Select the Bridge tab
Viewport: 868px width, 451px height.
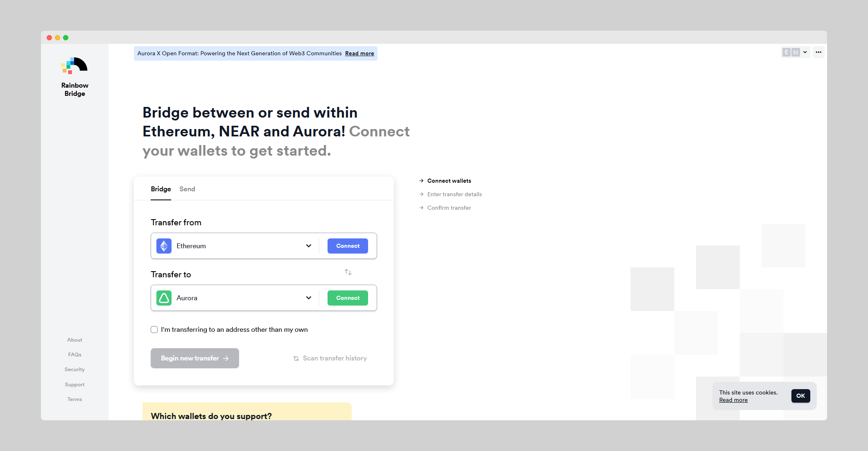click(161, 189)
